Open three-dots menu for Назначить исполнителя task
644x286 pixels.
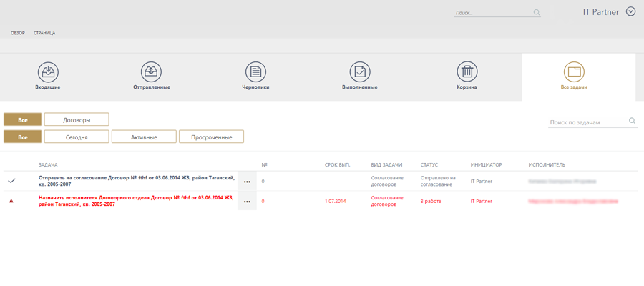click(x=247, y=202)
